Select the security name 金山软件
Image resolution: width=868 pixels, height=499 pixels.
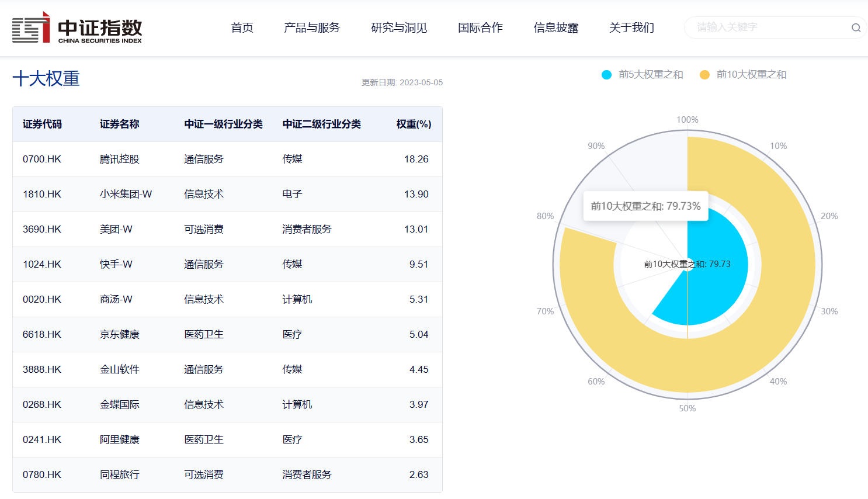[x=120, y=369]
